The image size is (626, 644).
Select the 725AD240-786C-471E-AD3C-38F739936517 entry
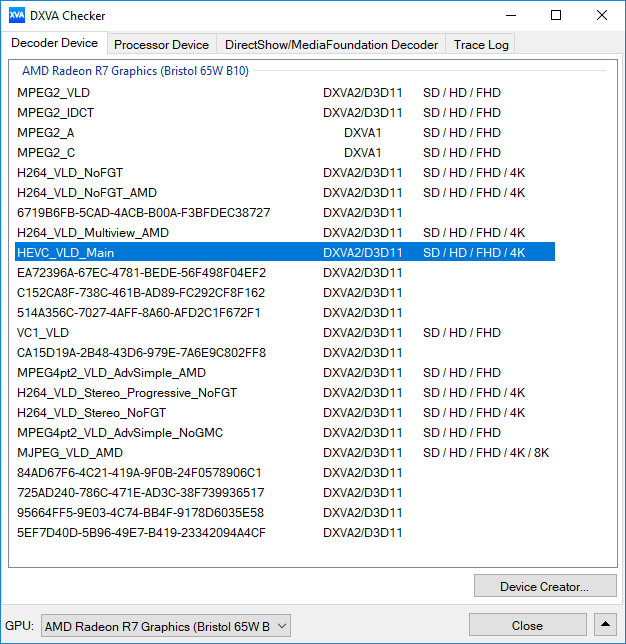click(285, 492)
